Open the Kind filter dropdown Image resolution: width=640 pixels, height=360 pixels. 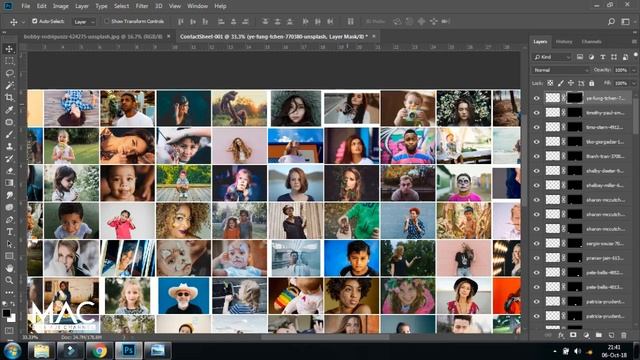pyautogui.click(x=551, y=57)
